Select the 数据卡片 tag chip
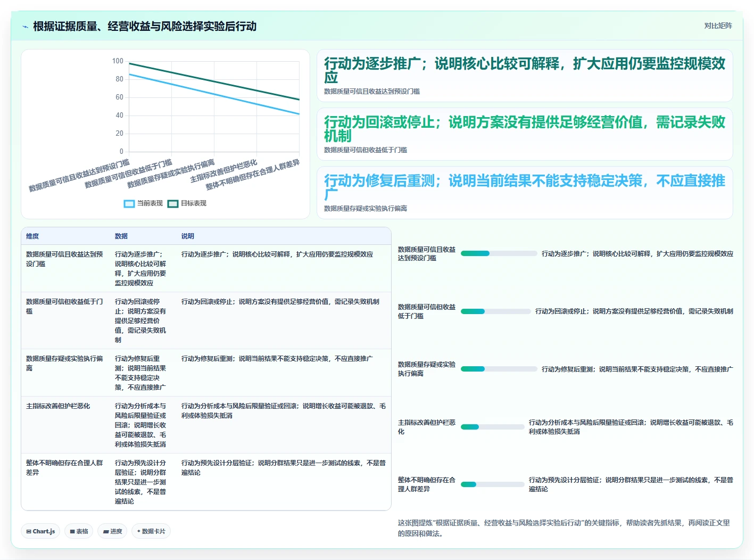Screen dimensions: 754x560 [151, 531]
